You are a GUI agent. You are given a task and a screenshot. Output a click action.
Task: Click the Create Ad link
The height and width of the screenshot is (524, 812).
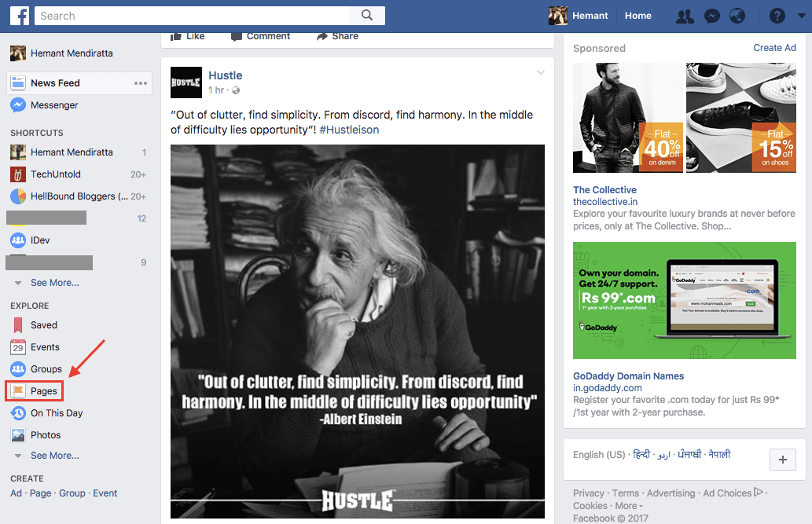pyautogui.click(x=774, y=48)
